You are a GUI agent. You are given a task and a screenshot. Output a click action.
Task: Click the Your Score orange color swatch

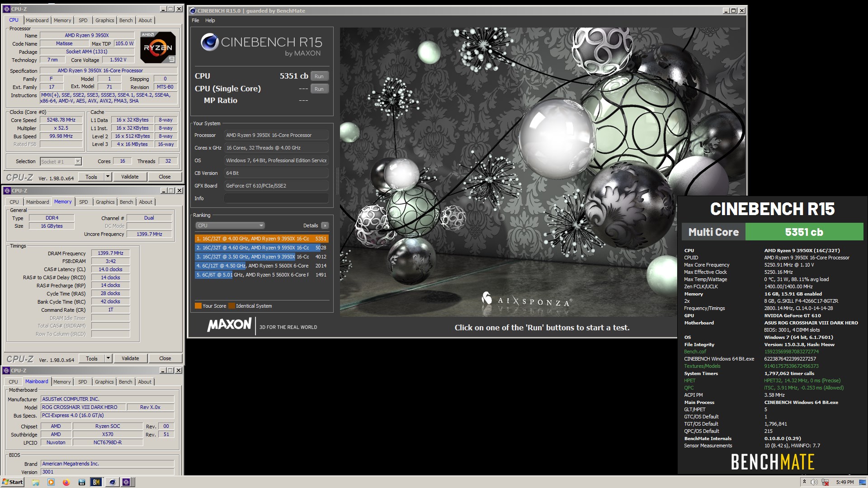(198, 306)
